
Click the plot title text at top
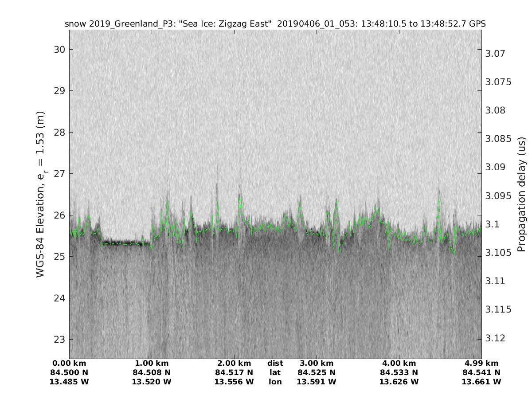pyautogui.click(x=275, y=24)
